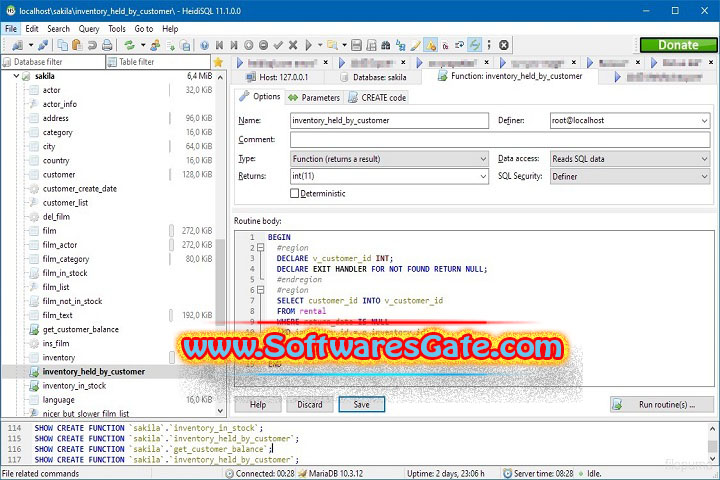Image resolution: width=720 pixels, height=480 pixels.
Task: Click the print icon
Action: [x=107, y=45]
